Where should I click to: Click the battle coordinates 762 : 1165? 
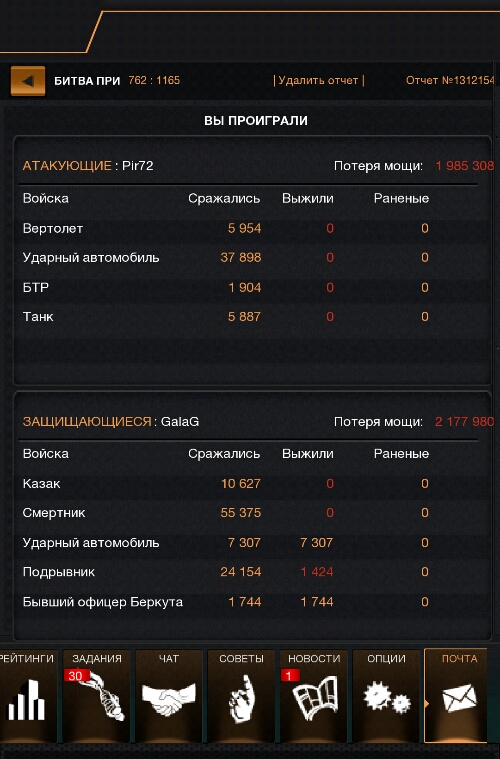pos(154,80)
